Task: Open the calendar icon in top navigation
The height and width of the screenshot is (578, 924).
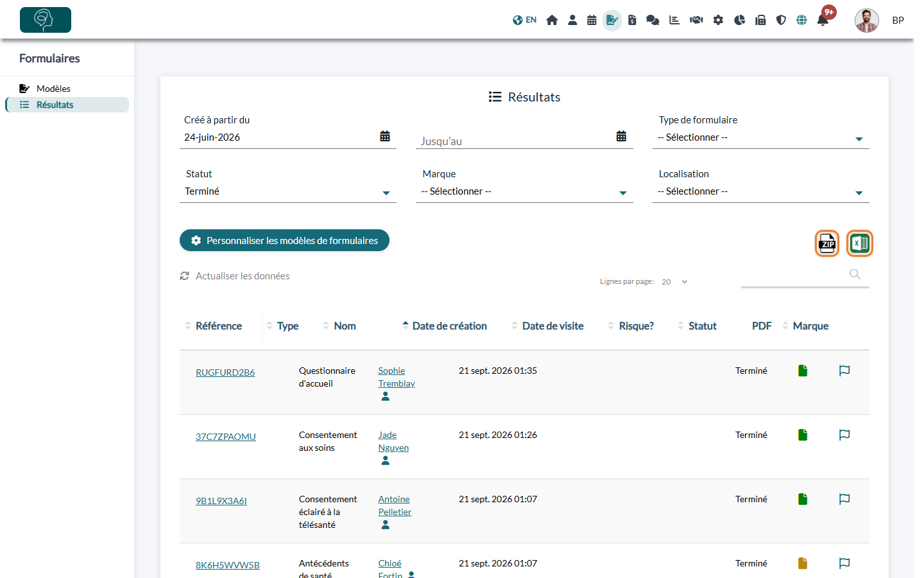Action: click(x=592, y=20)
